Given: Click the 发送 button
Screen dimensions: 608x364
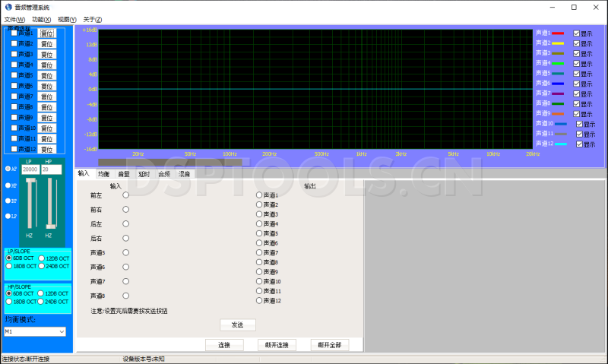Looking at the screenshot, I should tap(237, 324).
